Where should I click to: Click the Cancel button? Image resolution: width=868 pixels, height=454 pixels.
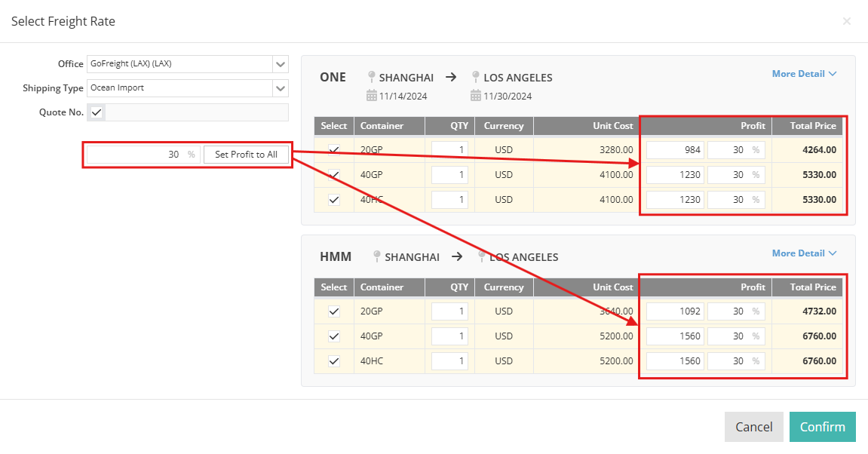click(753, 426)
